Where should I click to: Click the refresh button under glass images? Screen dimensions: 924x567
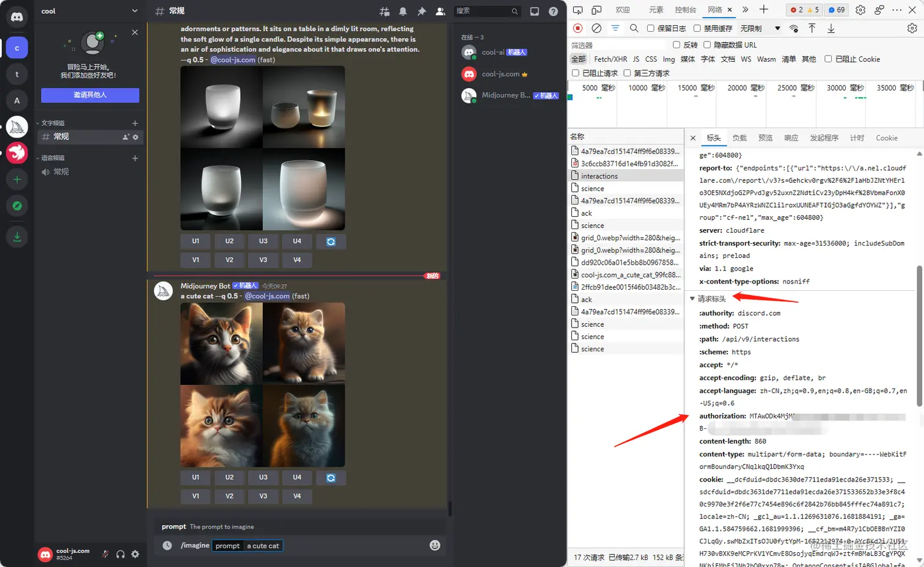coord(331,241)
